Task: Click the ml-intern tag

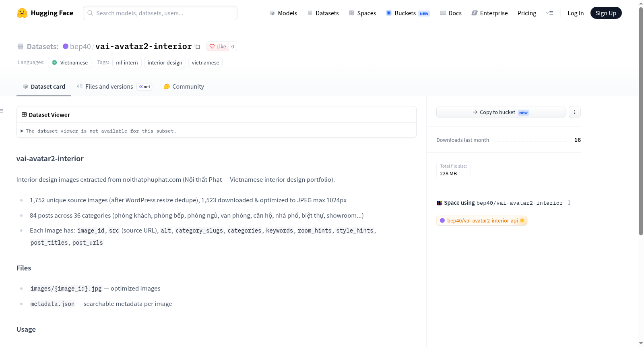Action: click(127, 62)
